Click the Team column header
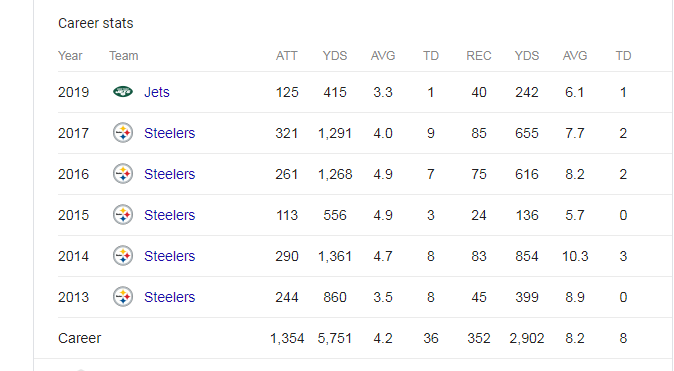Viewport: 674px width, 371px height. (124, 56)
